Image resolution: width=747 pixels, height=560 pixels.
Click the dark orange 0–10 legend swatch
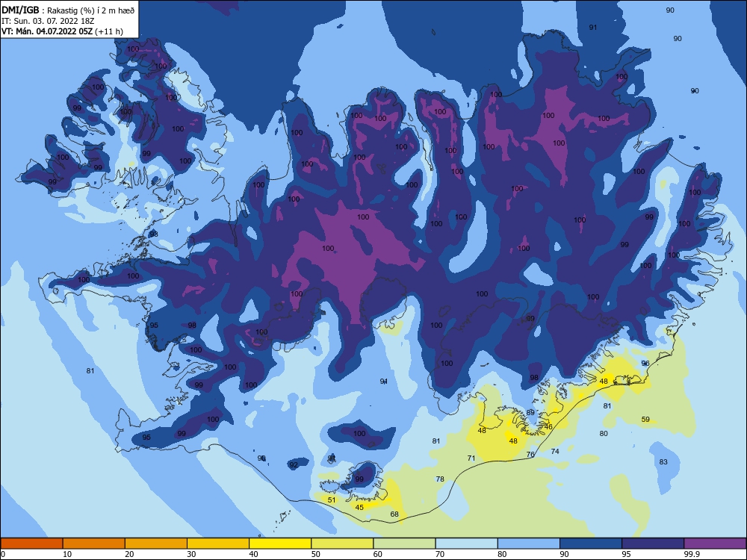(31, 544)
